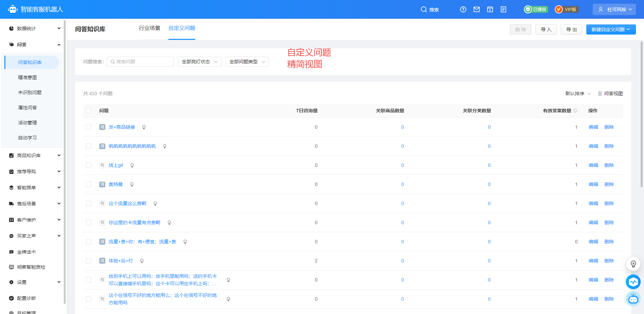Click the lightbulb icon beside 发+商品链接

[x=144, y=127]
